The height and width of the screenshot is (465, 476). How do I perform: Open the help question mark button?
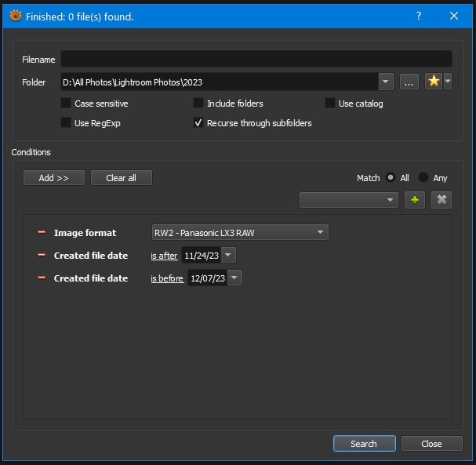click(419, 16)
